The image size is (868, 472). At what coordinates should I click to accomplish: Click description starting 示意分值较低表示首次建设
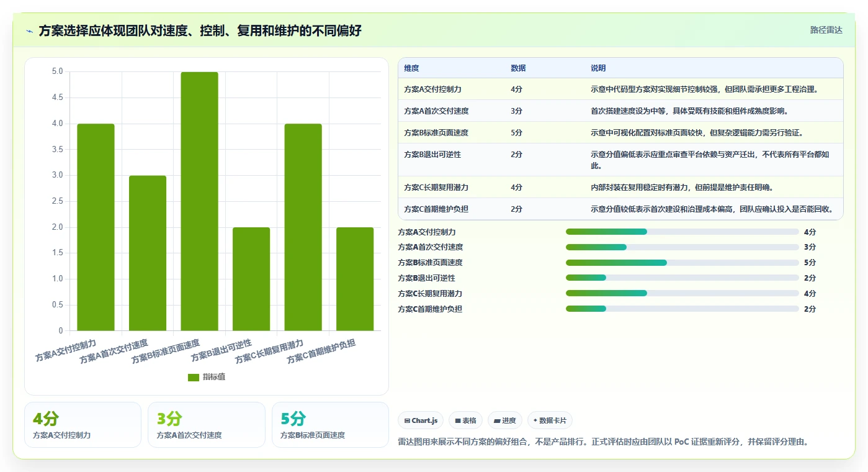(712, 209)
